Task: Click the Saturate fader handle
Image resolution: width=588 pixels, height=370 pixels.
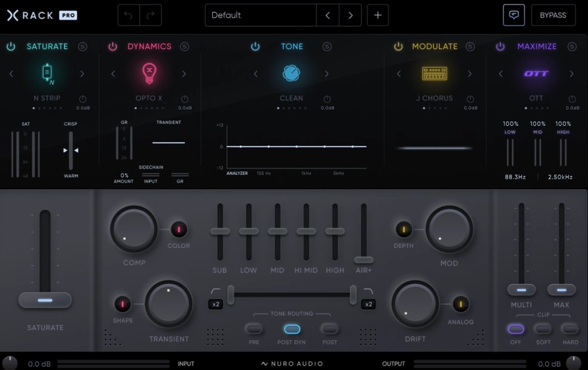Action: point(45,300)
